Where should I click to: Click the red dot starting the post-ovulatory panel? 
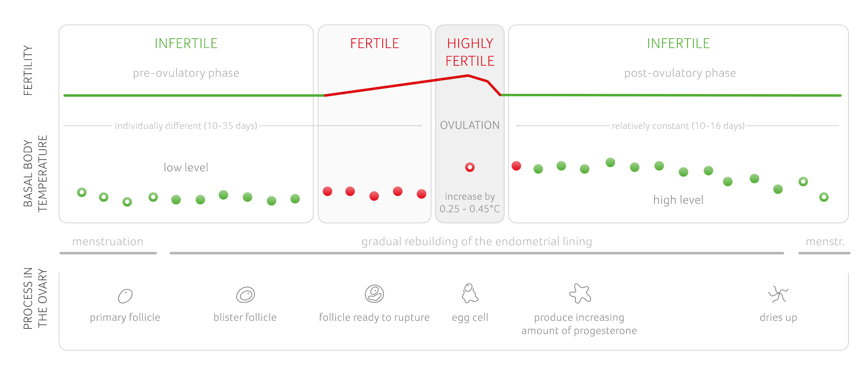(x=516, y=166)
